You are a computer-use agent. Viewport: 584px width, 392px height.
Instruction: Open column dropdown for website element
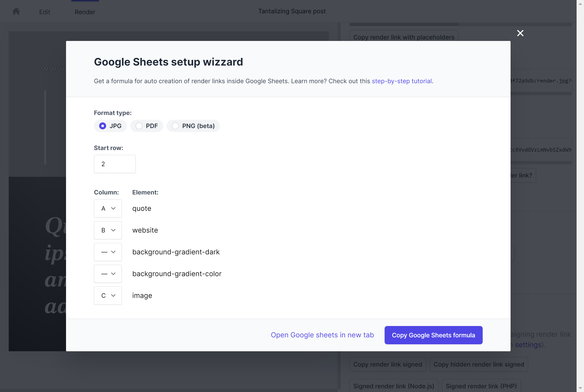pyautogui.click(x=108, y=230)
